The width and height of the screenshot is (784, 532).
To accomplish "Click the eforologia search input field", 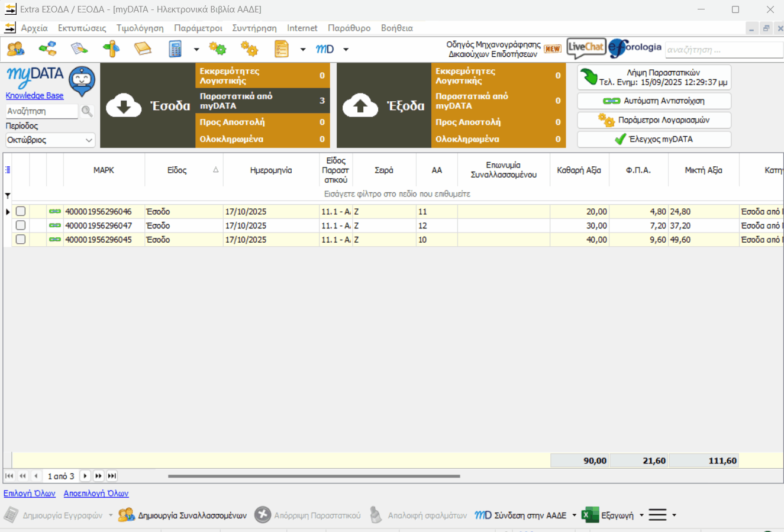I will [723, 50].
